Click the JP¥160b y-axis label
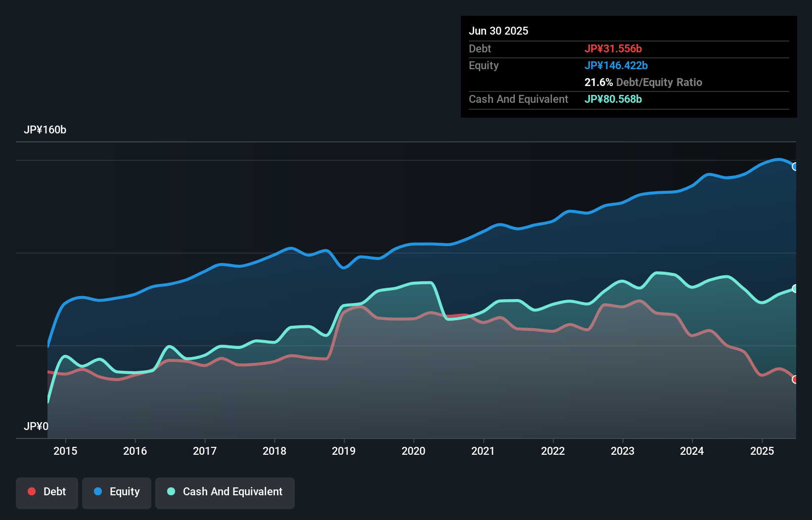812x520 pixels. click(45, 130)
